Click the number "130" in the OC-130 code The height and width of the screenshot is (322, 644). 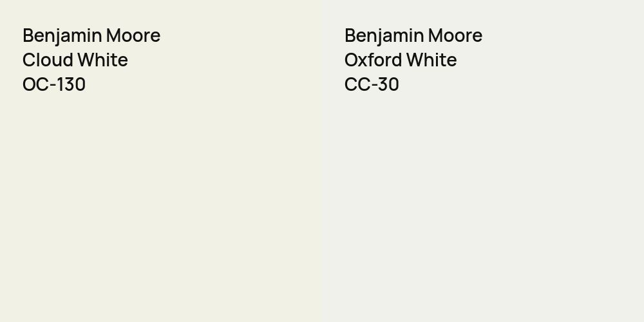tap(70, 84)
